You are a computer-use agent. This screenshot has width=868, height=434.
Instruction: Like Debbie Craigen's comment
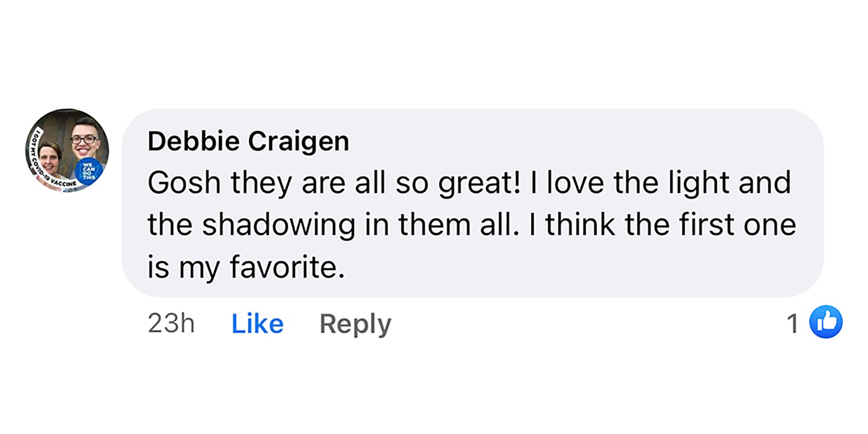click(x=257, y=324)
